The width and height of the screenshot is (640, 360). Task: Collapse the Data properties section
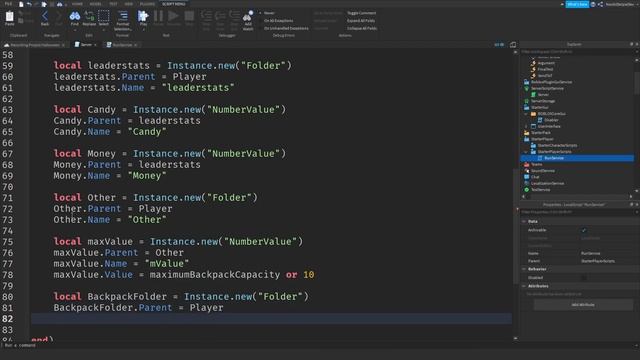coord(524,221)
